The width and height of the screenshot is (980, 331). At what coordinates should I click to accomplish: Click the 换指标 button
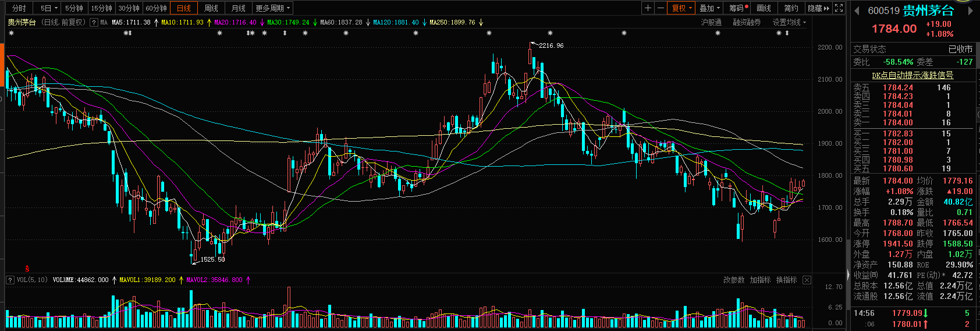[x=786, y=280]
